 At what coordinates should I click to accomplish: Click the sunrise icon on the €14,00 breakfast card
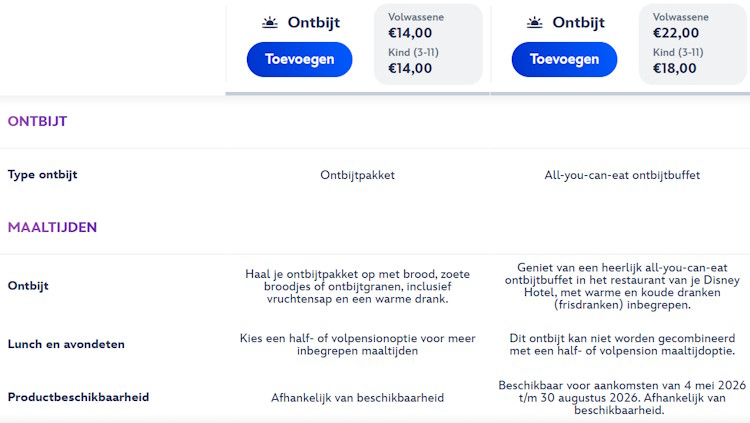click(x=270, y=23)
